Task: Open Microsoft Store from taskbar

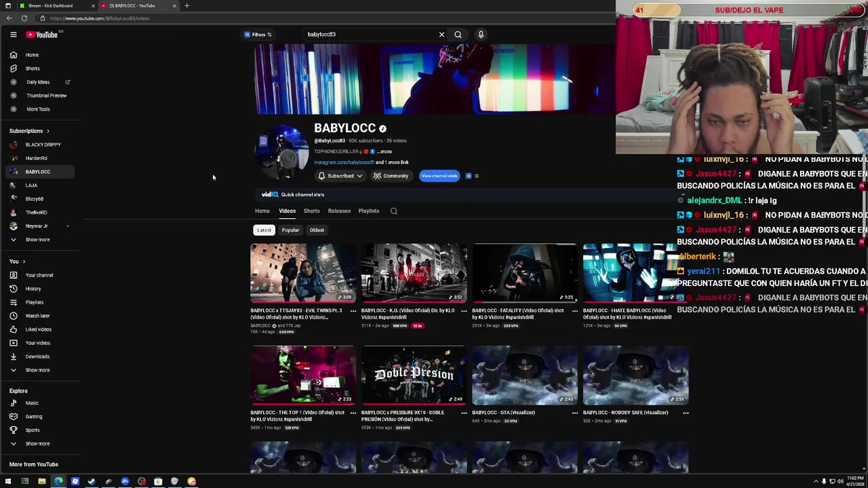Action: pyautogui.click(x=158, y=482)
